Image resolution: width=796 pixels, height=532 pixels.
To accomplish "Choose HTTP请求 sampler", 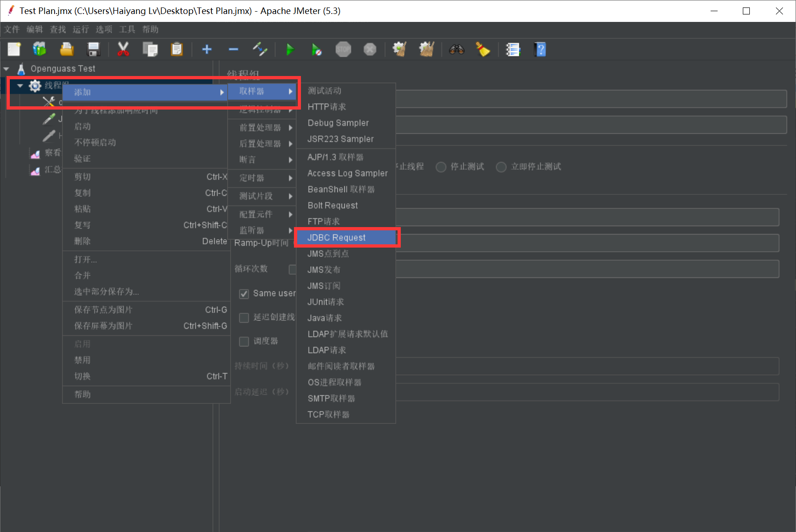I will click(x=346, y=107).
